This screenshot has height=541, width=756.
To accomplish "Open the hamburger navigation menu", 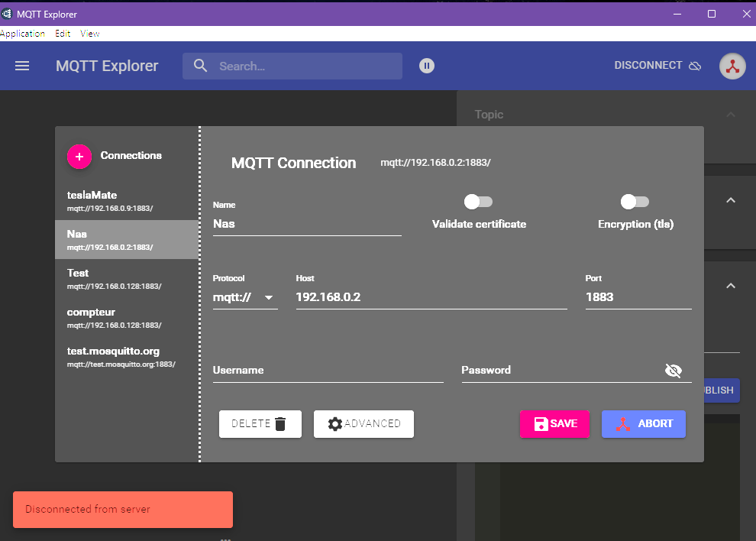I will 22,66.
